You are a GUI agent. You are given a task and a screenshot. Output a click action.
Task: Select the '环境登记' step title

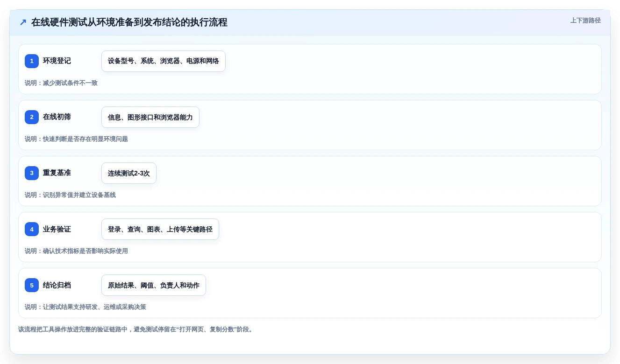pos(57,61)
